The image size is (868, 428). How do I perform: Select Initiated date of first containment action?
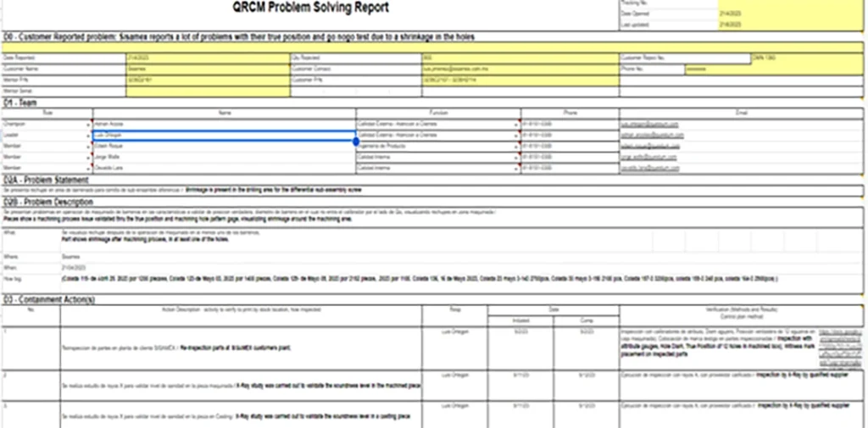(519, 331)
